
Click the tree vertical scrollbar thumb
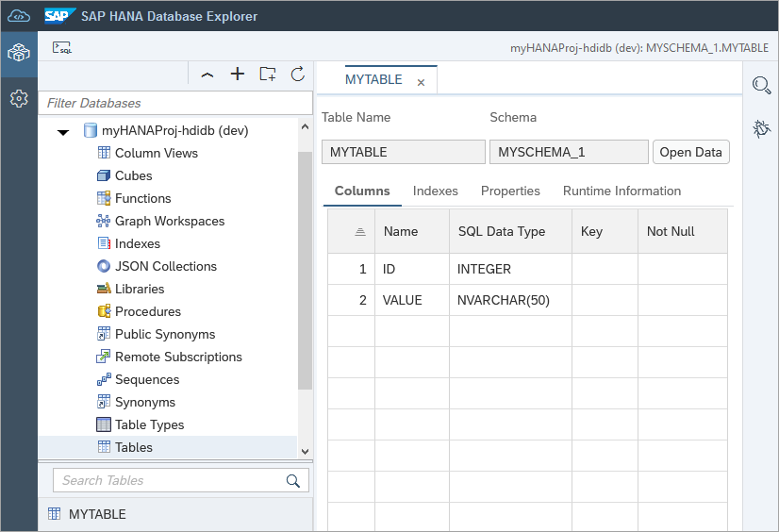(x=305, y=271)
